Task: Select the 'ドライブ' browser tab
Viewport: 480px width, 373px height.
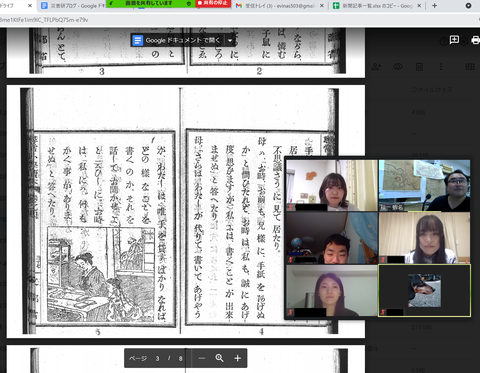Action: [12, 6]
